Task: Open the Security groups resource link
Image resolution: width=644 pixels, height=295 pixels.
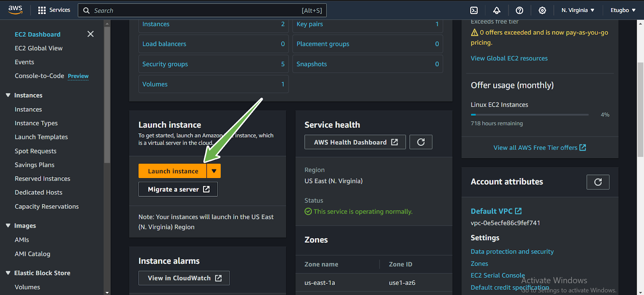Action: tap(165, 64)
